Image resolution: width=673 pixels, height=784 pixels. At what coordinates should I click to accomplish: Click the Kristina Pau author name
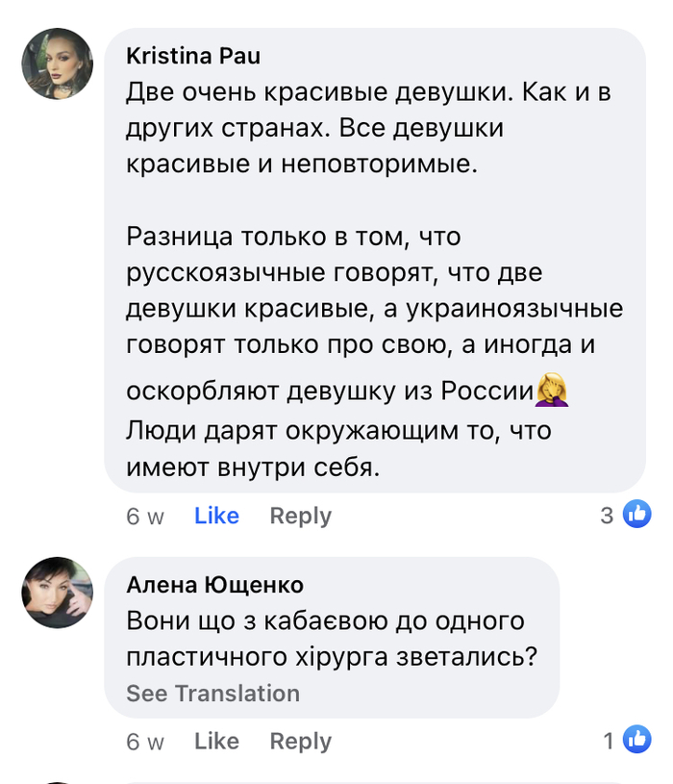193,56
